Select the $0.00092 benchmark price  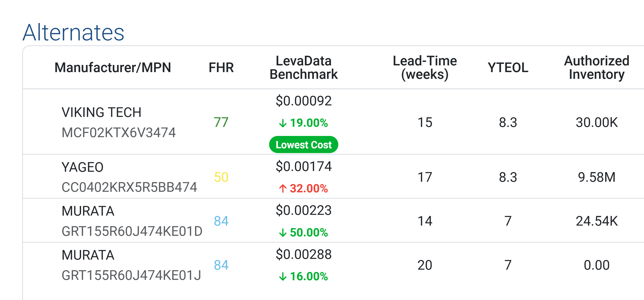point(303,101)
